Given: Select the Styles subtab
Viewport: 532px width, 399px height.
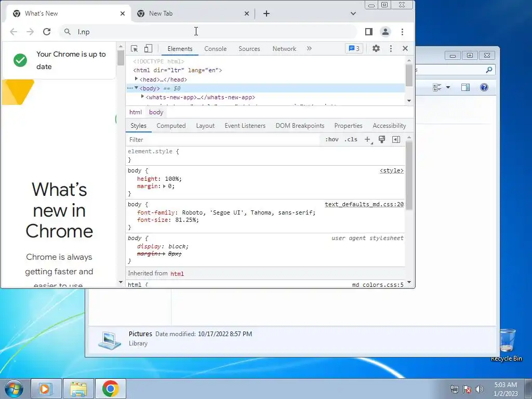Looking at the screenshot, I should point(138,126).
